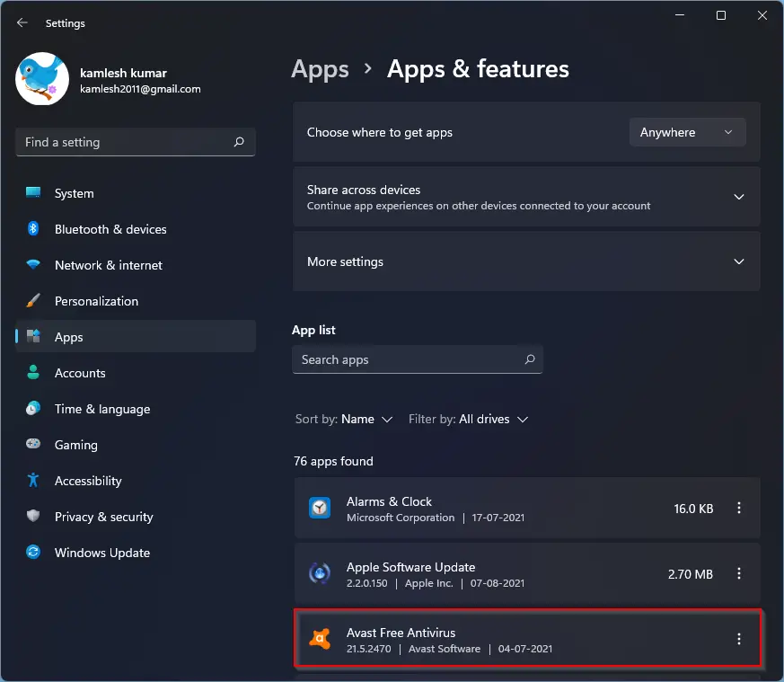Open the Filter by All drives dropdown
Screen dimensions: 784x682
468,419
